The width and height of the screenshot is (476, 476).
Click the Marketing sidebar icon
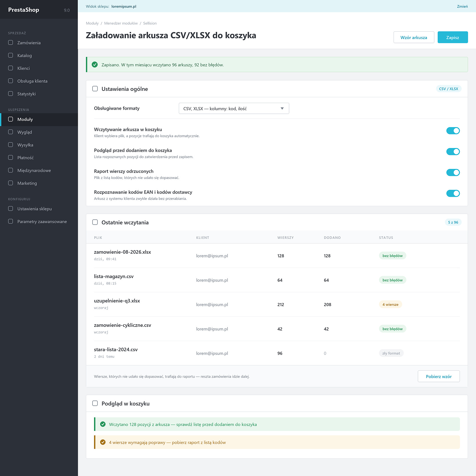[x=10, y=183]
